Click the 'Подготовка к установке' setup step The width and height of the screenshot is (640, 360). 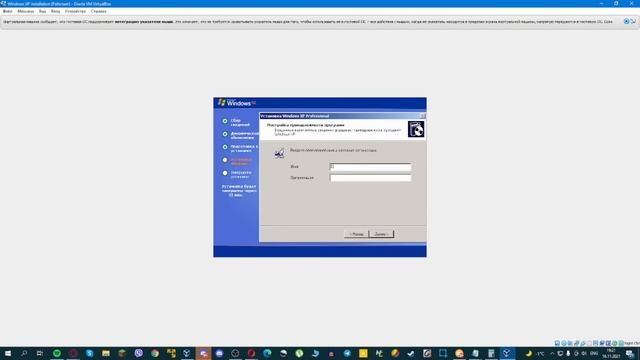click(244, 149)
